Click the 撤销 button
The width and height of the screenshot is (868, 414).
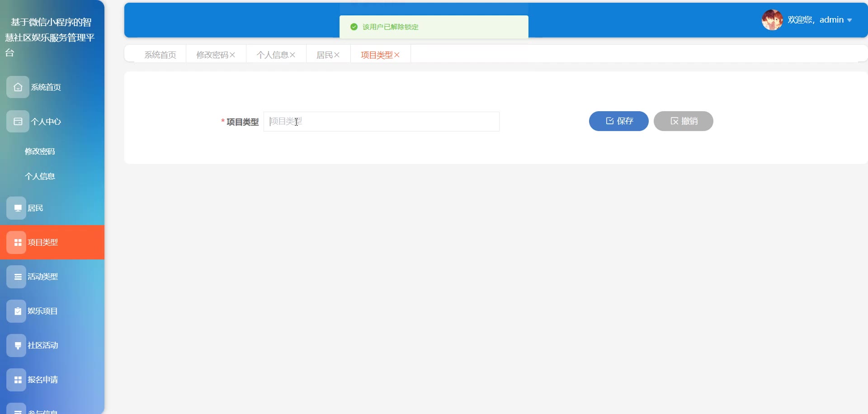[x=683, y=121]
